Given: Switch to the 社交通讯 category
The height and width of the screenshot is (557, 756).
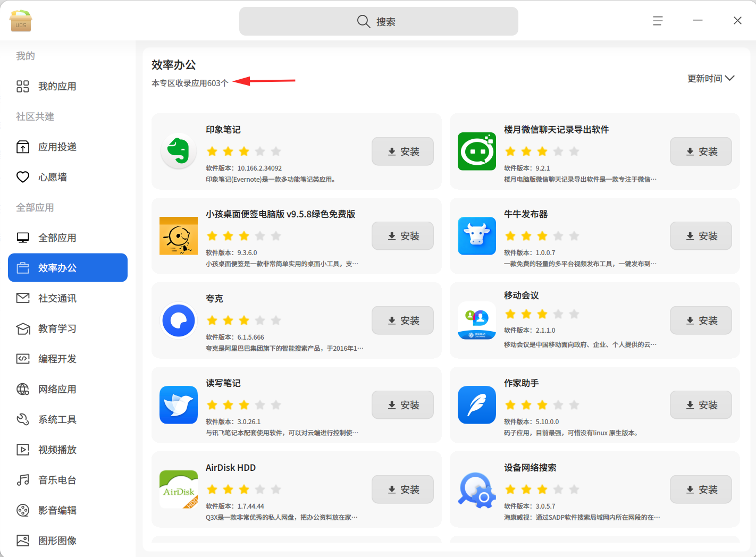Looking at the screenshot, I should (68, 298).
